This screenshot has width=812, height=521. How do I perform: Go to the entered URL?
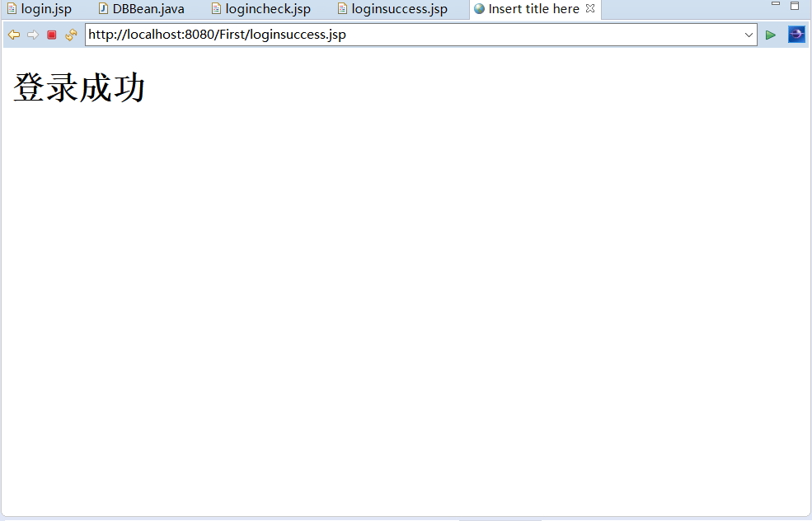point(771,35)
